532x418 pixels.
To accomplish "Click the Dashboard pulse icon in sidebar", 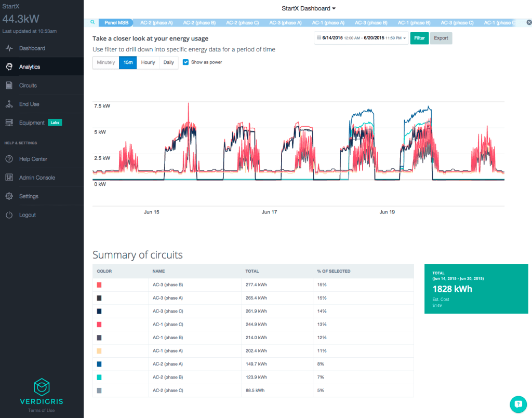I will click(x=9, y=48).
